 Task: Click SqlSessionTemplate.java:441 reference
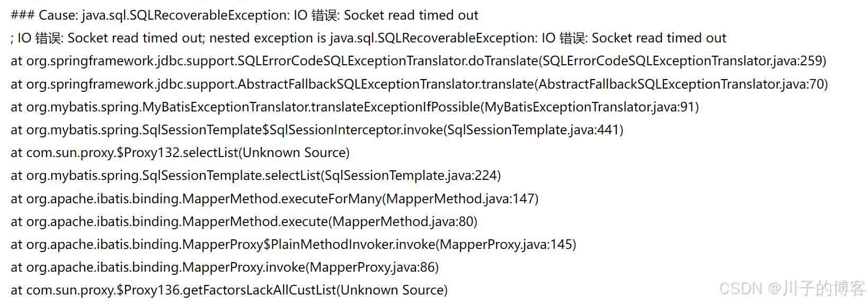coord(533,130)
